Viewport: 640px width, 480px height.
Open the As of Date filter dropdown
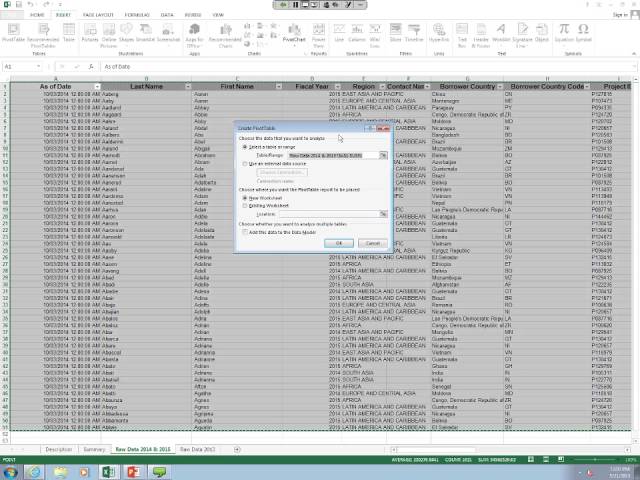[97, 87]
